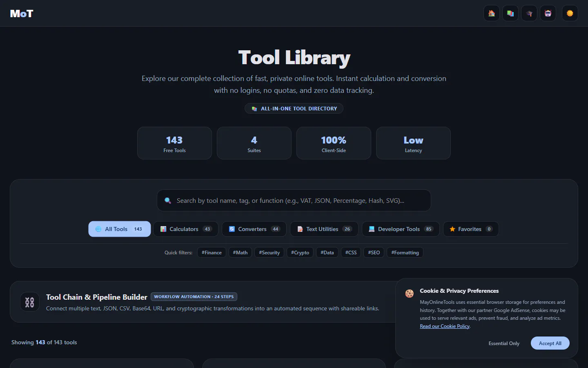The height and width of the screenshot is (368, 588).
Task: Click the 4 Suites stat card
Action: click(x=254, y=143)
